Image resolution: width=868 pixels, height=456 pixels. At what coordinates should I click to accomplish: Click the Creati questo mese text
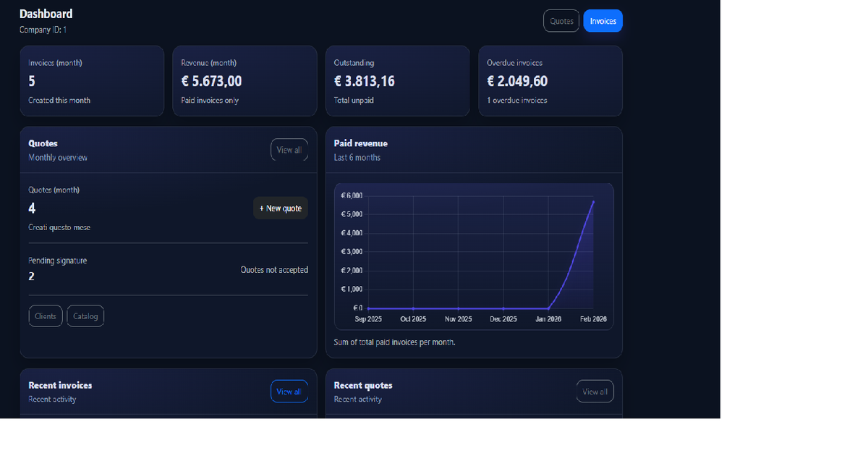click(x=59, y=227)
